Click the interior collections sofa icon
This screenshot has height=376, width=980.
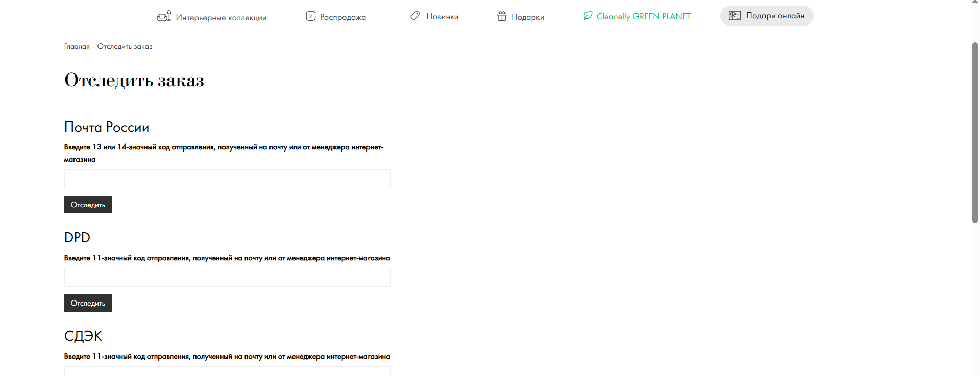164,17
